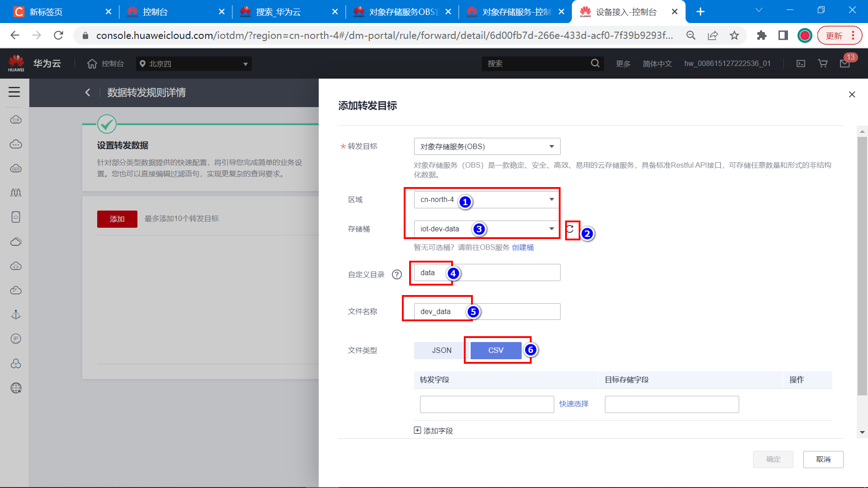Switch to the 对象存储服务OBS browser tab
The image size is (868, 488).
403,12
